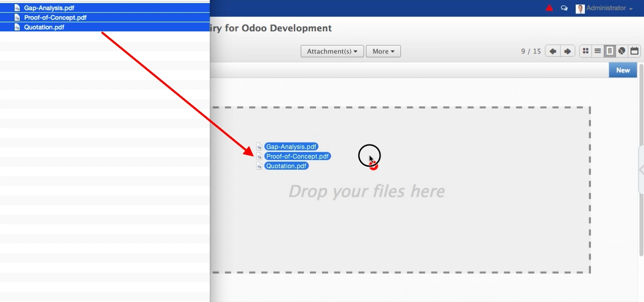Click the New stage button
Image resolution: width=644 pixels, height=302 pixels.
[623, 70]
